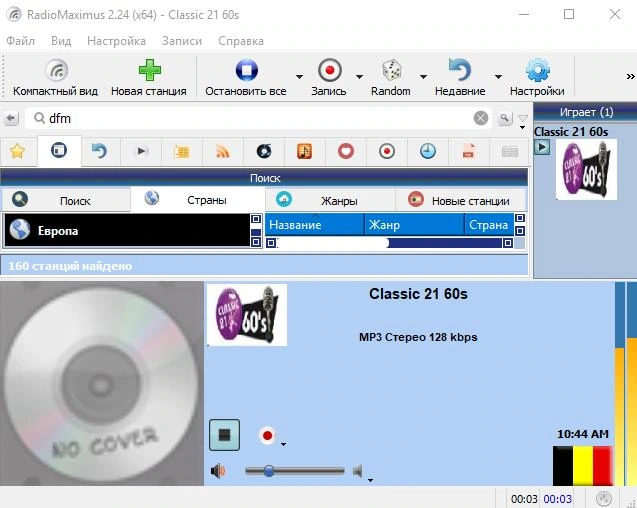637x508 pixels.
Task: Open the red heart tab icon
Action: (346, 151)
